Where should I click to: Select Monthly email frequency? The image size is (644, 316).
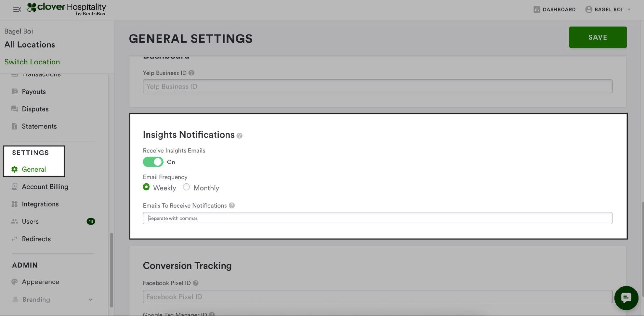(x=186, y=187)
